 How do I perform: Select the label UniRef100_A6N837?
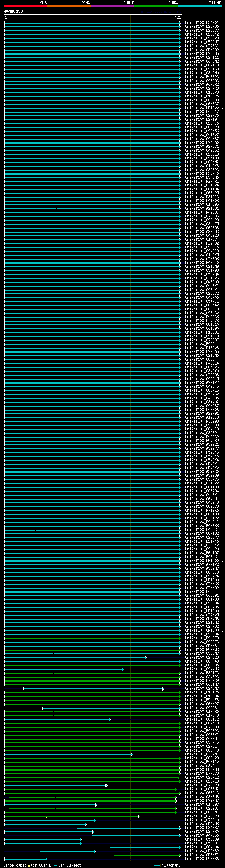[202, 104]
